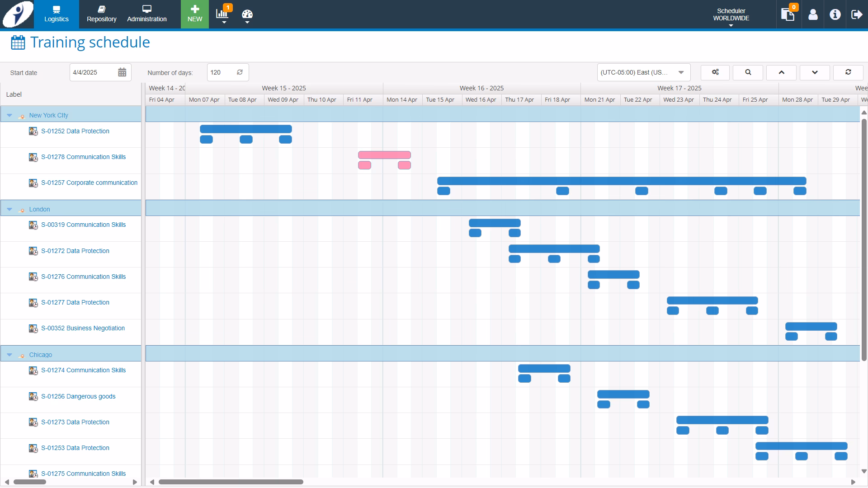Click the documents icon with badge
The height and width of the screenshot is (488, 868).
point(788,14)
